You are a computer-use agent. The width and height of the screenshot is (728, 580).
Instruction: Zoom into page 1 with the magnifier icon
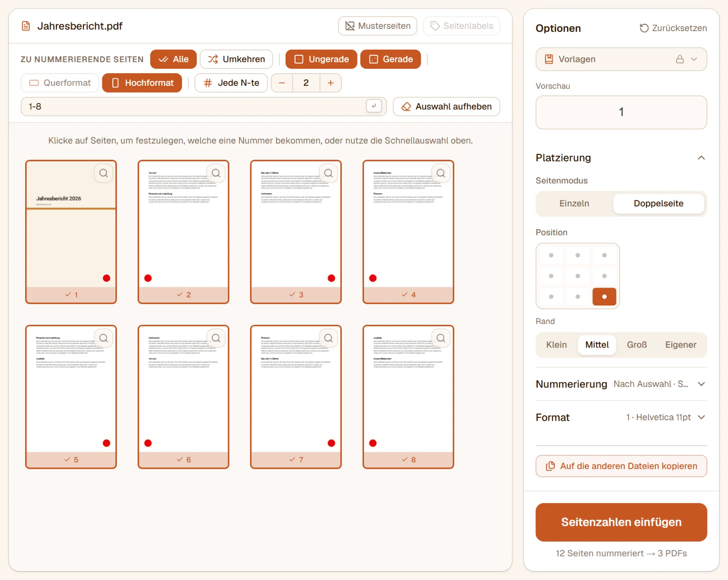pyautogui.click(x=104, y=173)
